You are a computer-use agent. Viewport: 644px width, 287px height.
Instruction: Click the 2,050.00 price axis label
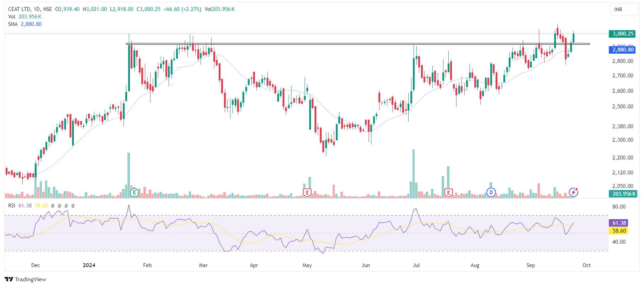coord(622,186)
